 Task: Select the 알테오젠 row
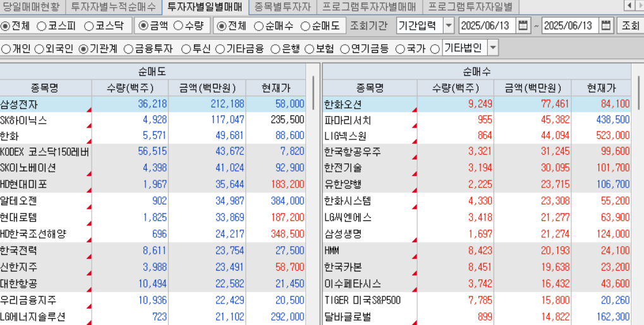(153, 201)
